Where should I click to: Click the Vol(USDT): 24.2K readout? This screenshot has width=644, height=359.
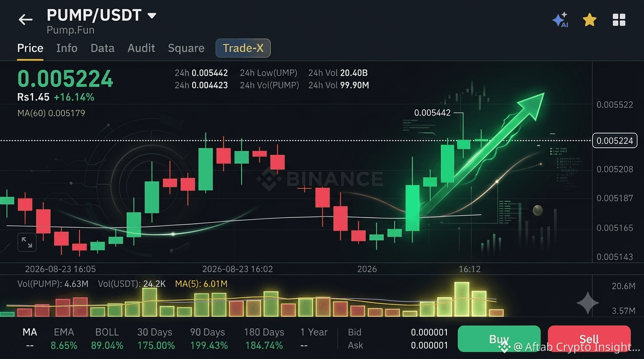pyautogui.click(x=132, y=284)
